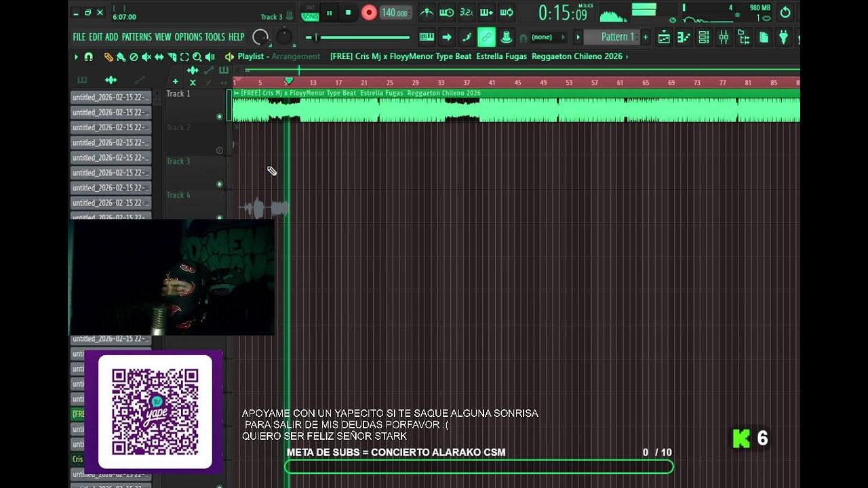Open the plugin picker plug icon
The image size is (868, 488).
[x=784, y=37]
